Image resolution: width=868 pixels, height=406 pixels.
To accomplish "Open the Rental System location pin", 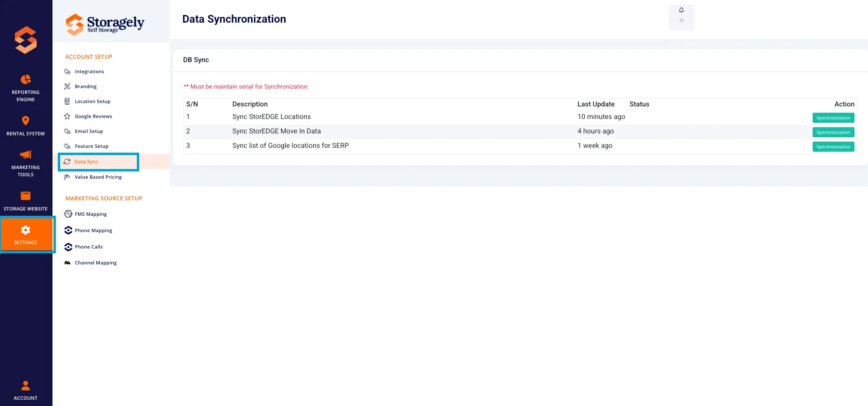I will (x=26, y=120).
